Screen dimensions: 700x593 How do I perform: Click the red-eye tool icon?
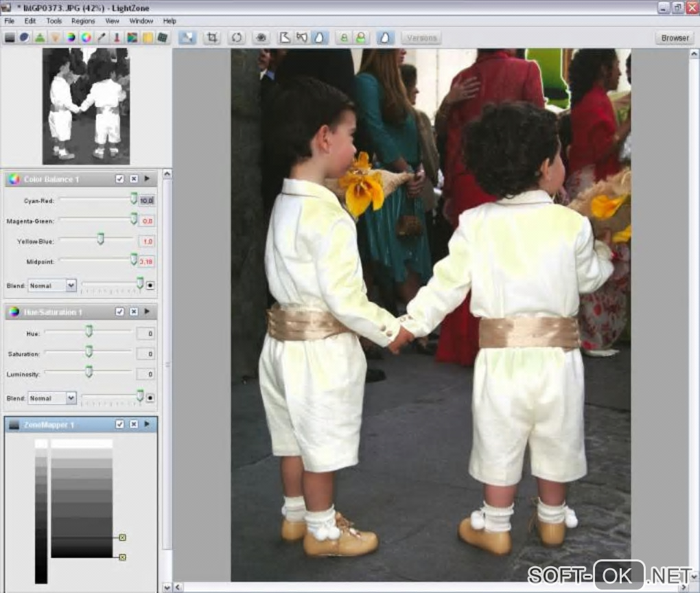[x=260, y=38]
